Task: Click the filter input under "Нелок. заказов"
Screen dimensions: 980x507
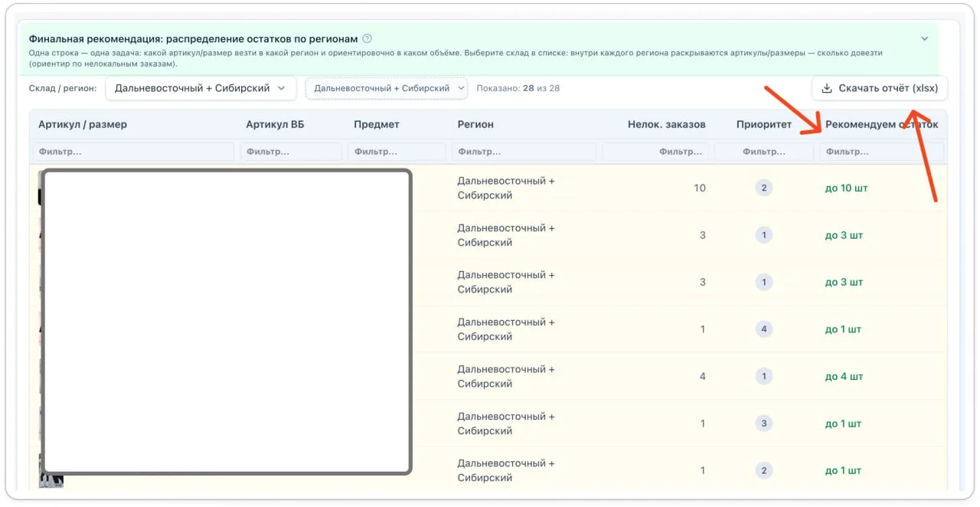Action: click(655, 152)
